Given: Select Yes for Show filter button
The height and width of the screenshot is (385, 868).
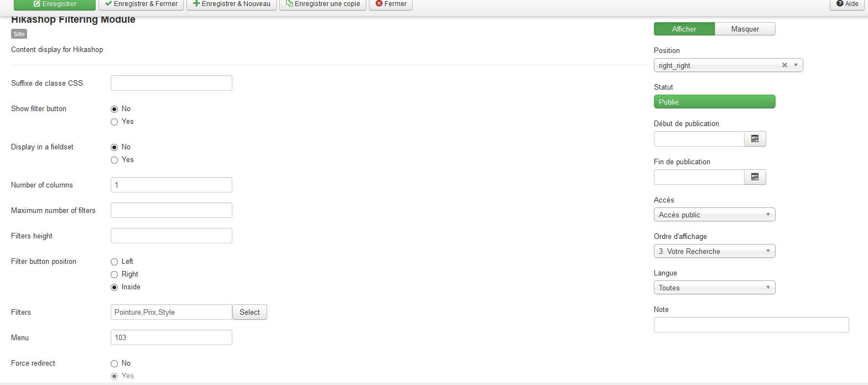Looking at the screenshot, I should click(x=114, y=122).
